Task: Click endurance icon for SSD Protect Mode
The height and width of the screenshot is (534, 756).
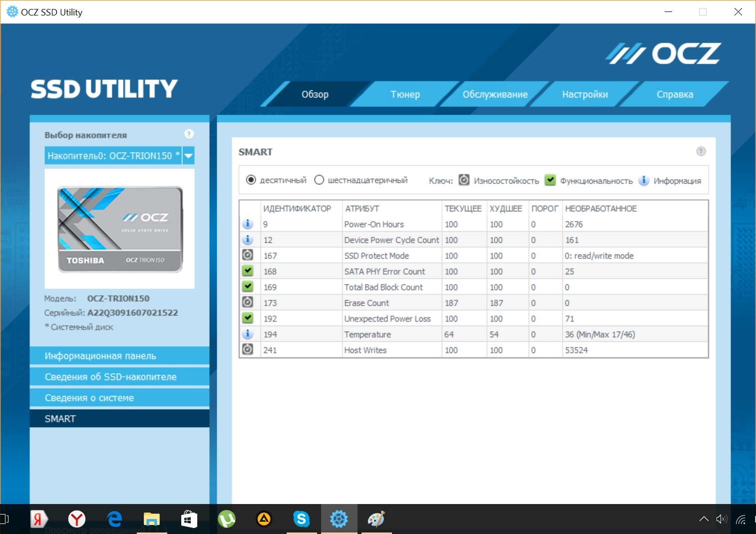Action: click(x=248, y=255)
